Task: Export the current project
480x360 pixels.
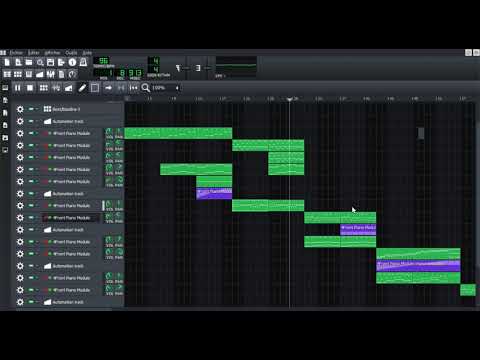Action: click(61, 62)
